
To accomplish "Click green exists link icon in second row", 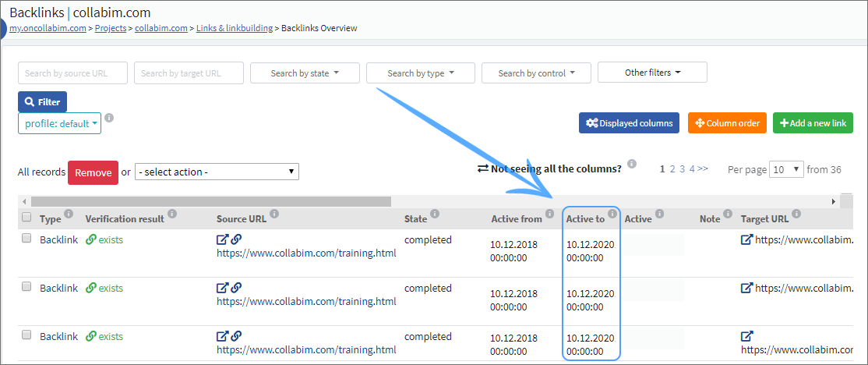I will coord(91,288).
